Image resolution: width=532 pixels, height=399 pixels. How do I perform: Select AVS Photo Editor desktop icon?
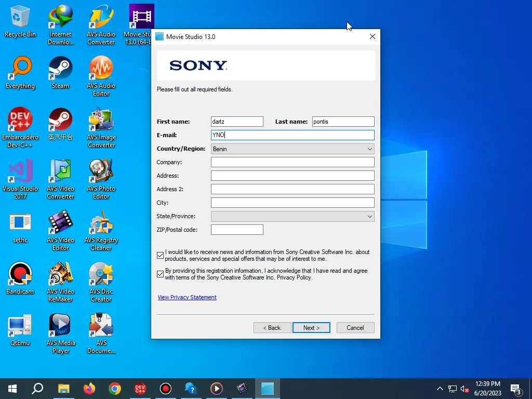click(101, 179)
